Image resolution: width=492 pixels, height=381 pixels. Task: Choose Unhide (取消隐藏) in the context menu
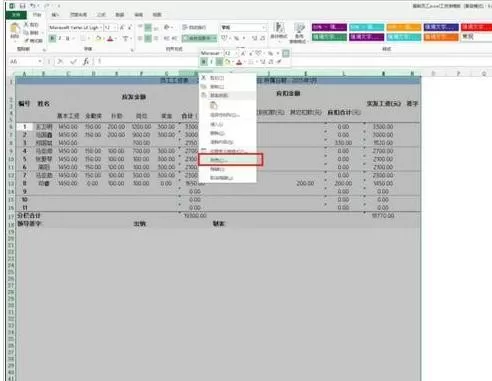click(228, 178)
